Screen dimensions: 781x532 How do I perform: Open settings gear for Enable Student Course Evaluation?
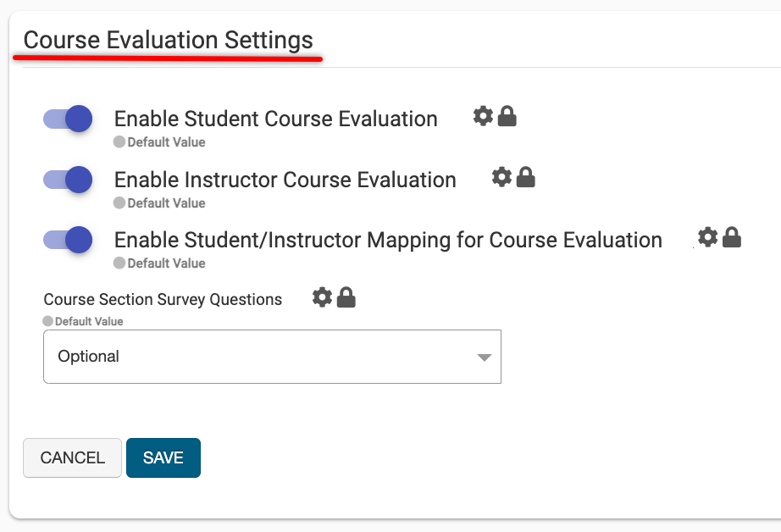coord(483,116)
